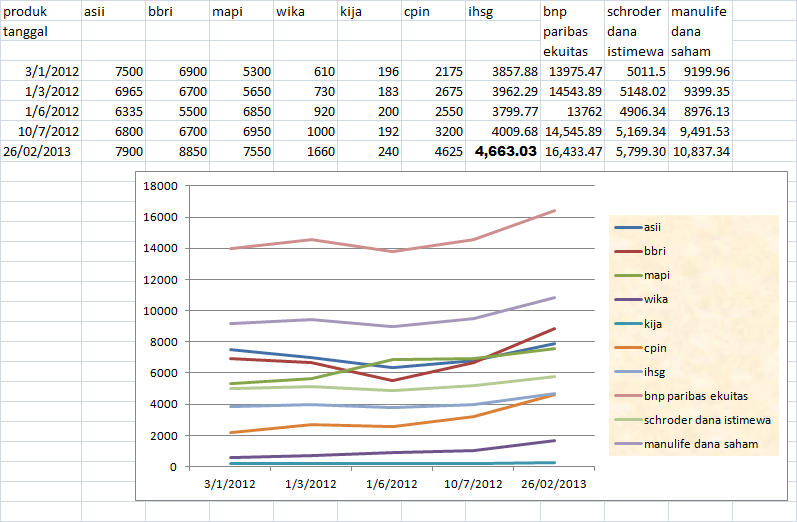This screenshot has width=797, height=522.
Task: Select bbri value 8850
Action: coord(177,151)
